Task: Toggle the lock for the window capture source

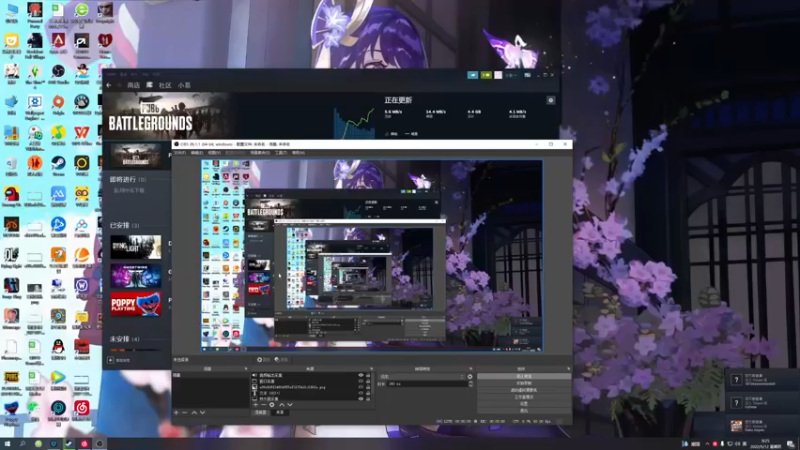Action: tap(368, 381)
